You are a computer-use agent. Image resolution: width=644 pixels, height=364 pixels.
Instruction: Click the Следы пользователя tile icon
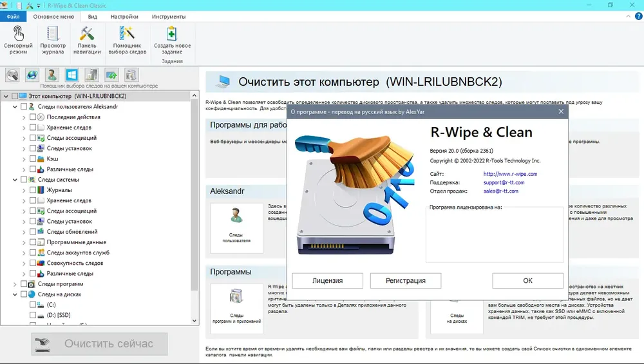pyautogui.click(x=236, y=228)
